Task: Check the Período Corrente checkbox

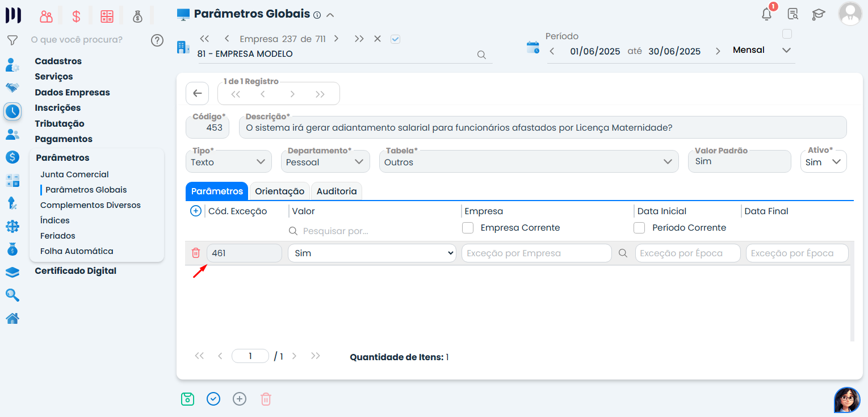Action: pos(639,228)
